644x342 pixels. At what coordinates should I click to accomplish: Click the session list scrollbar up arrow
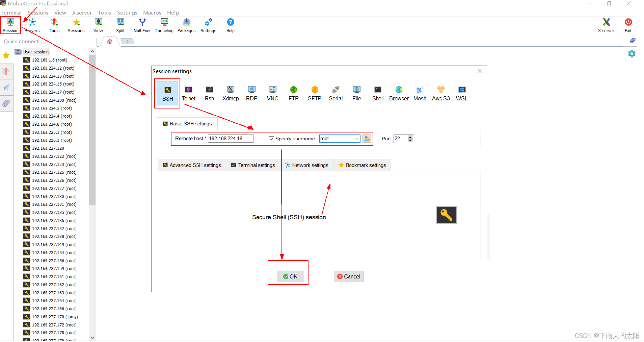click(92, 51)
